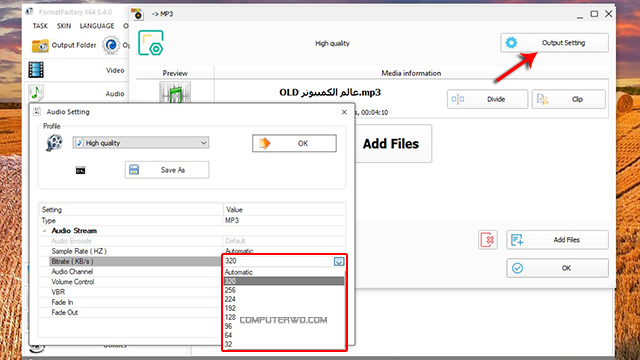Click the Option gear icon in FormatFactory

pyautogui.click(x=111, y=45)
